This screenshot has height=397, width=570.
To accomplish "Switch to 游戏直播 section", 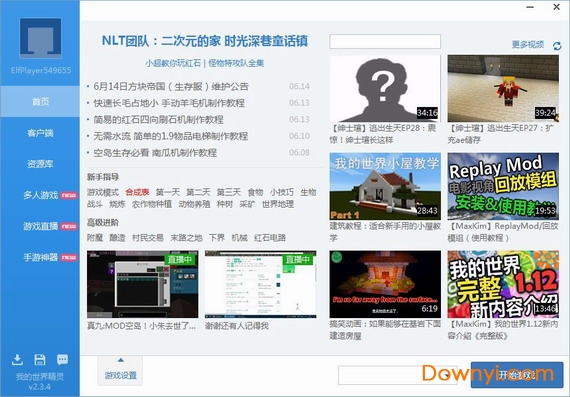I will click(x=40, y=226).
